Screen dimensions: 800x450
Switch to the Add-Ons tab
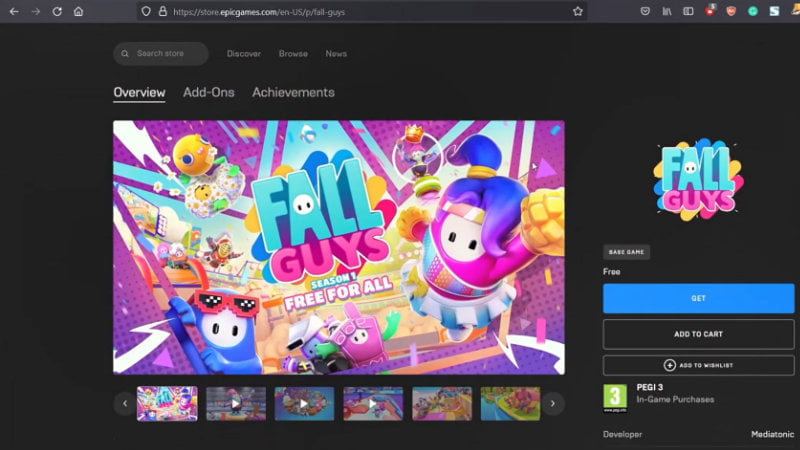pyautogui.click(x=209, y=93)
